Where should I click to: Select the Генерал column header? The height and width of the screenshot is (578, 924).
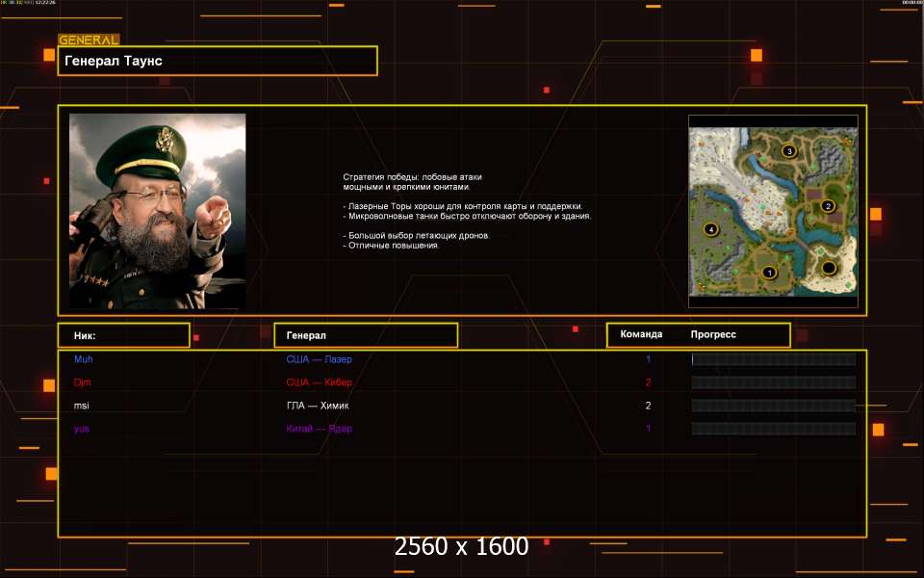366,335
